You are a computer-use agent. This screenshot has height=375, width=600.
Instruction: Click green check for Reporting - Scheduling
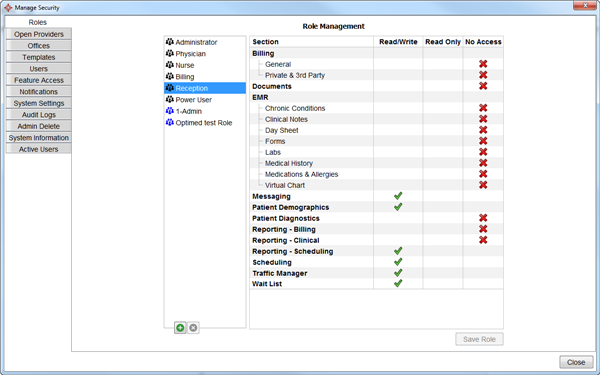tap(398, 251)
